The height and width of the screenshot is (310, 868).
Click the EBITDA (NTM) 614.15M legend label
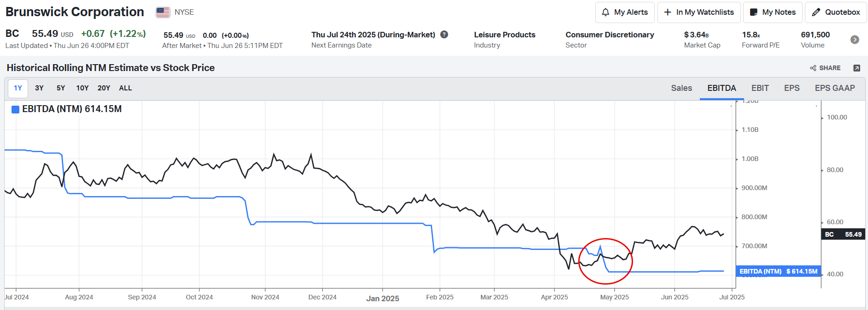(x=72, y=109)
